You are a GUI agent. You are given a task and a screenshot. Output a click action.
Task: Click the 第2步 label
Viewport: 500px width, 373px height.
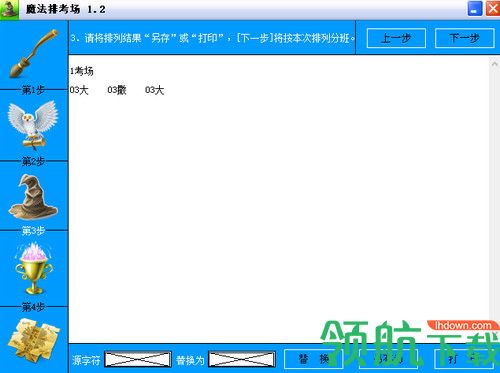point(33,162)
